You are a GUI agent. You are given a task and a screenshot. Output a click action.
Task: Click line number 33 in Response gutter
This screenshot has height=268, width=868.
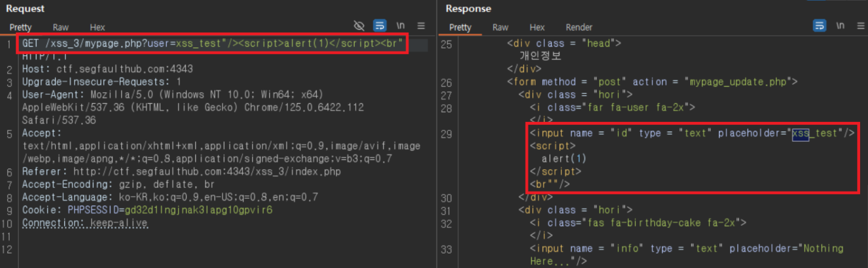pyautogui.click(x=447, y=249)
